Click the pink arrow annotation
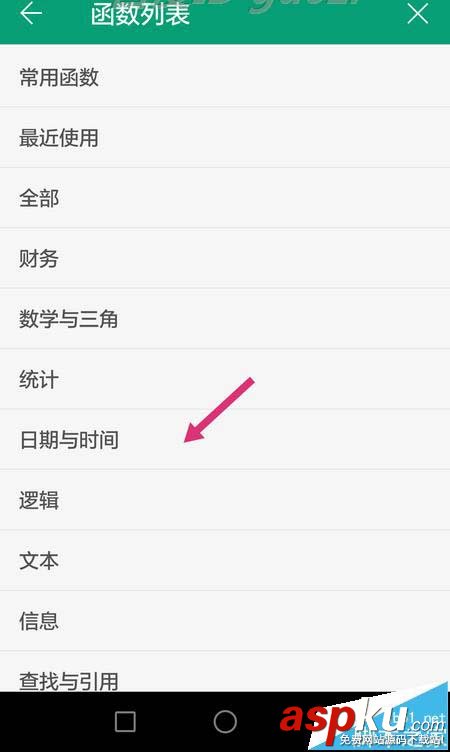The height and width of the screenshot is (752, 450). (219, 410)
